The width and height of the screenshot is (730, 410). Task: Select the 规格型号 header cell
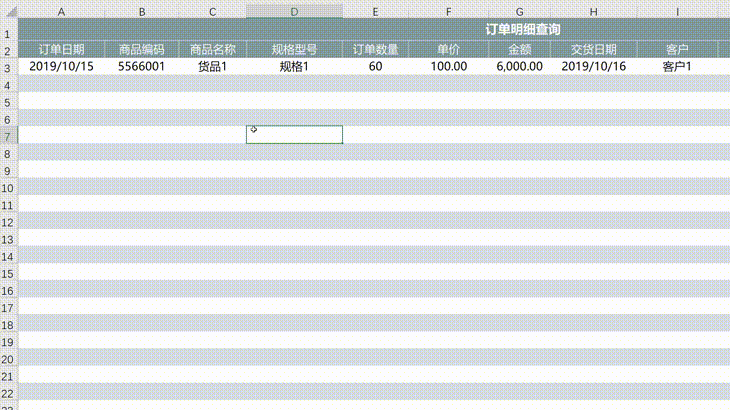294,49
